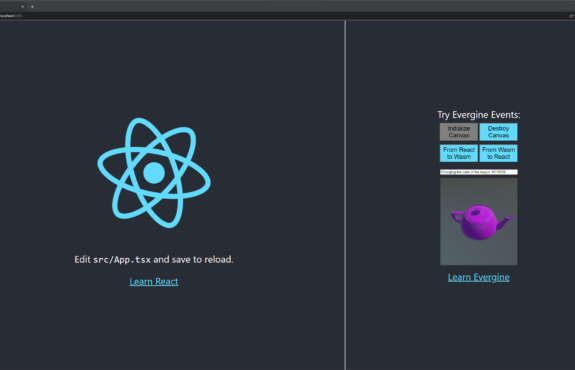Screen dimensions: 575x370
Task: Open the Learn Evergine link
Action: pos(479,278)
